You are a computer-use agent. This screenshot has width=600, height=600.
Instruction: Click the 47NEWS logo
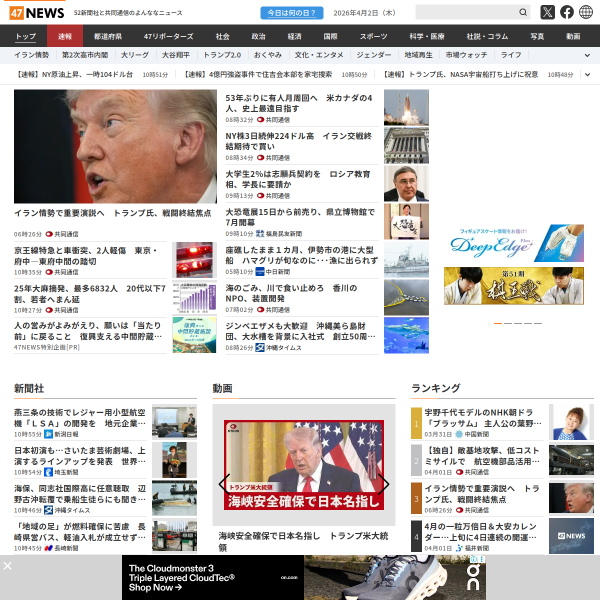coord(37,13)
